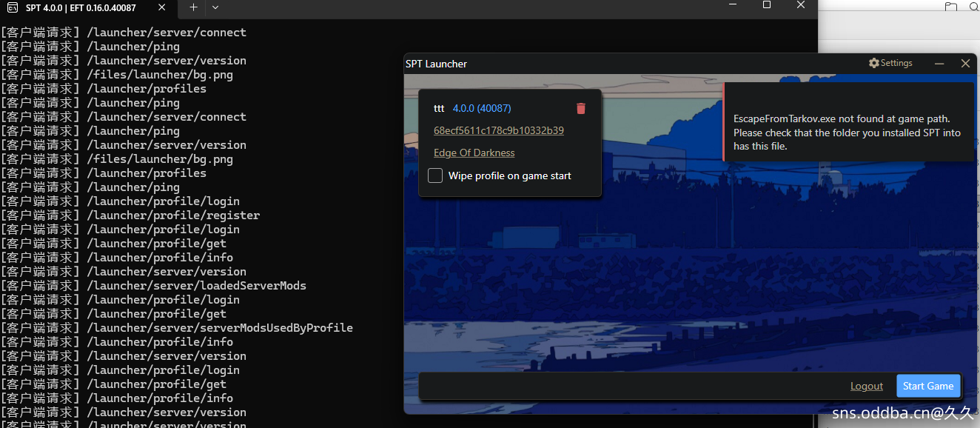Click the folder icon in background window
Screen dimensions: 980x428
click(x=951, y=7)
